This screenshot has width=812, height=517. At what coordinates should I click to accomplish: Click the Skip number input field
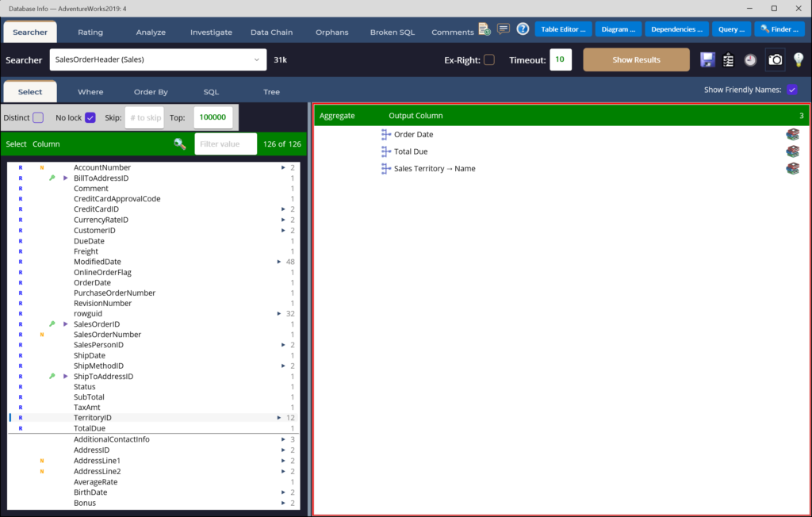pyautogui.click(x=144, y=117)
